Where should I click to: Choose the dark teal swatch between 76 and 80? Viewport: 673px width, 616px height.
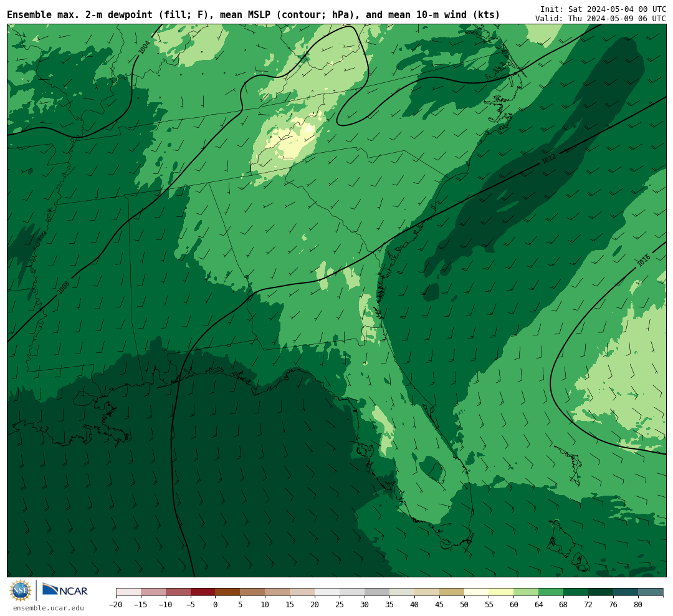click(626, 592)
